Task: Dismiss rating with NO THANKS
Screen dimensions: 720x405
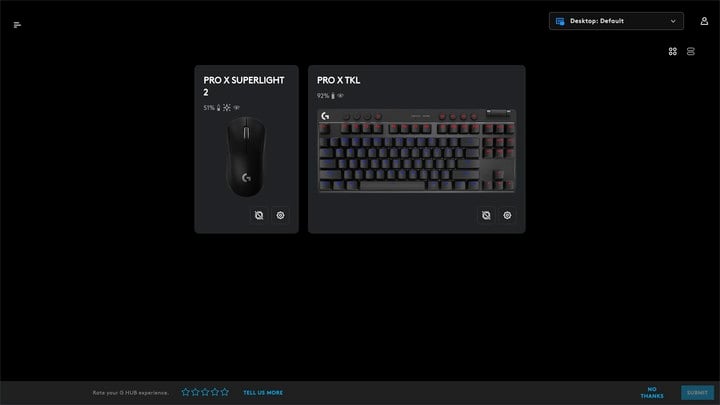Action: (652, 393)
